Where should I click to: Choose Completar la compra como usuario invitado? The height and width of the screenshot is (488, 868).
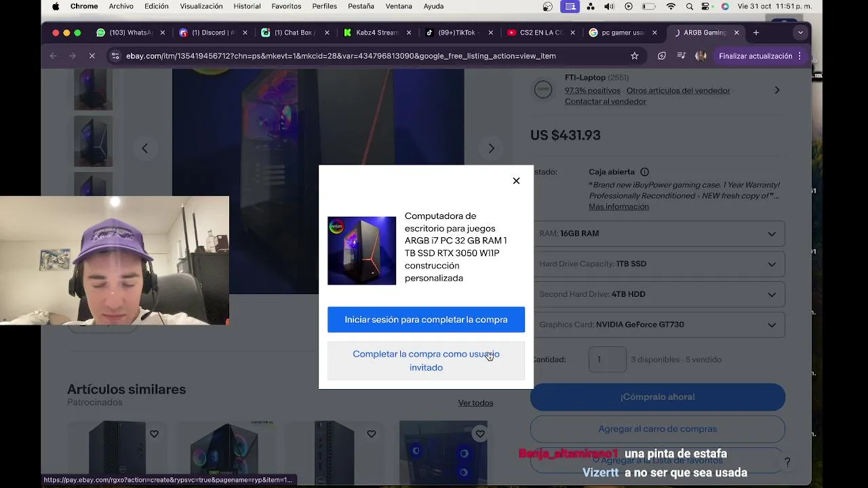(x=426, y=361)
